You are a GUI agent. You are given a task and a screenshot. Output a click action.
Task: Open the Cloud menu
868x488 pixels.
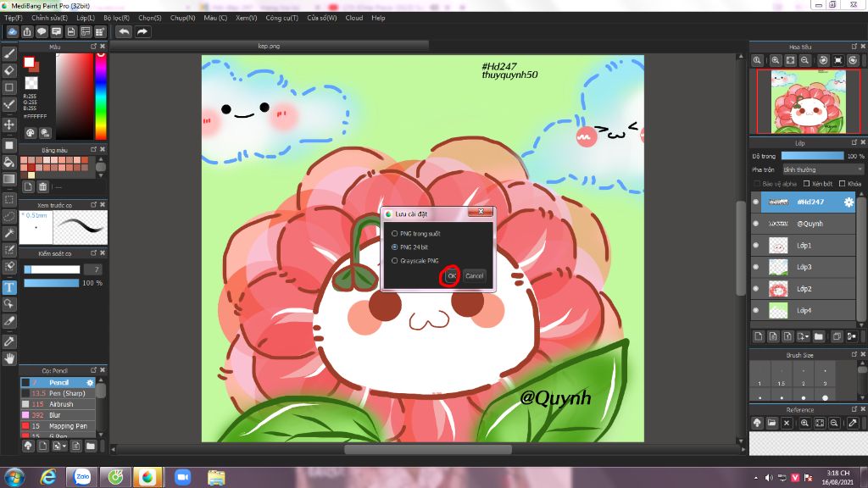point(354,18)
